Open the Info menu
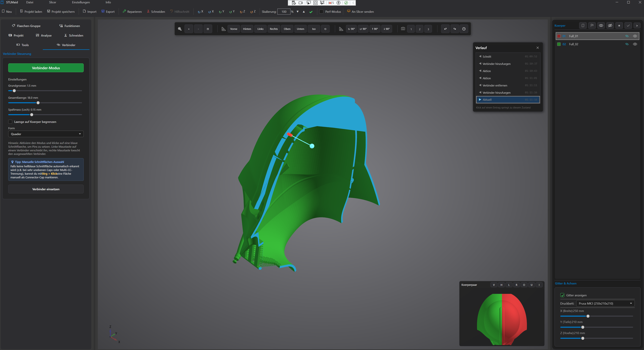 (108, 3)
